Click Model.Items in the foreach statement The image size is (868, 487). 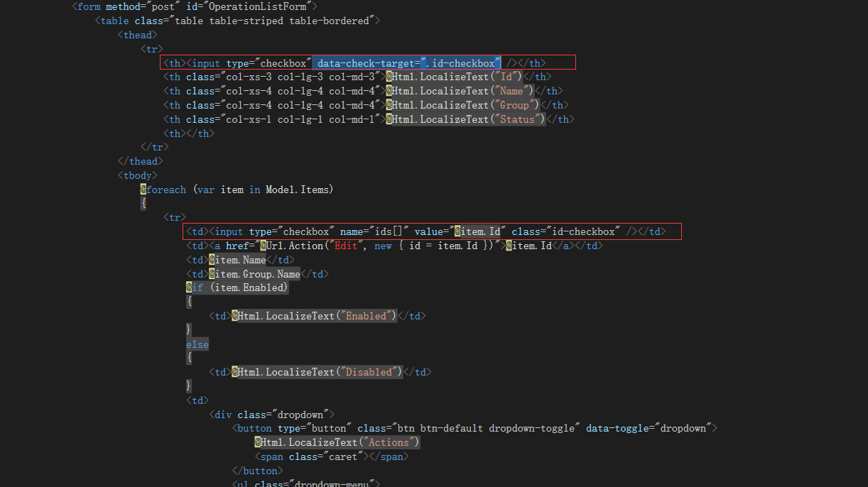(300, 190)
